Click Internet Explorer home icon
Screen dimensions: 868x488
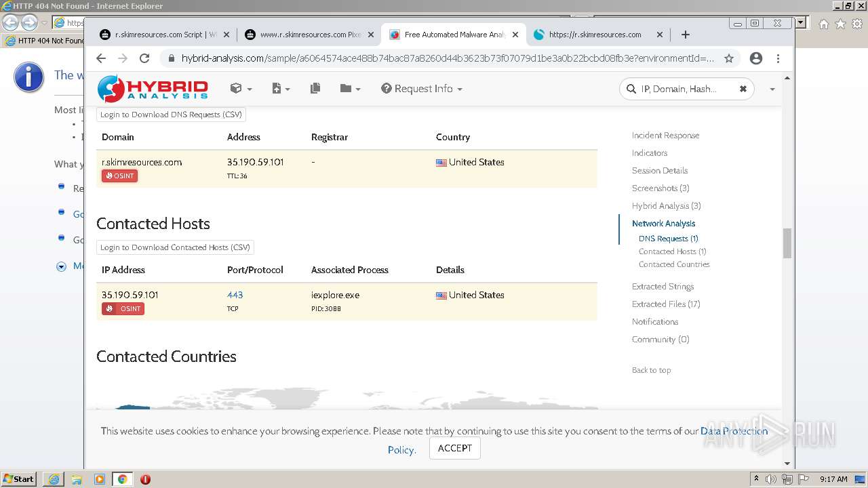click(823, 24)
